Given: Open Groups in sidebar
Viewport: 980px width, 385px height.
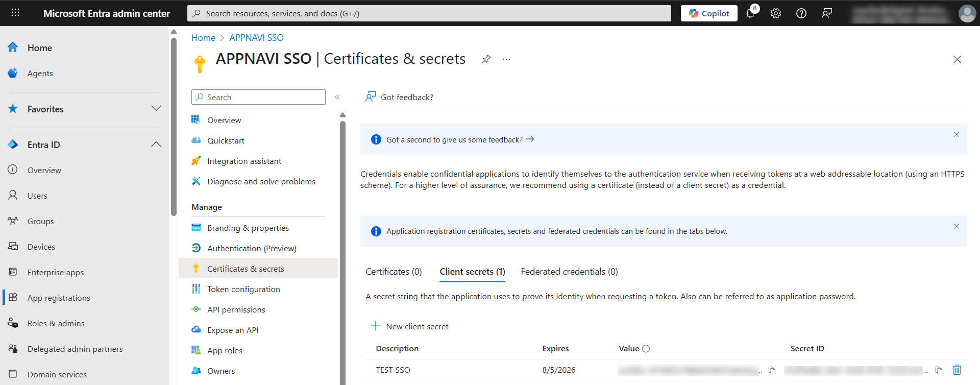Looking at the screenshot, I should [40, 221].
